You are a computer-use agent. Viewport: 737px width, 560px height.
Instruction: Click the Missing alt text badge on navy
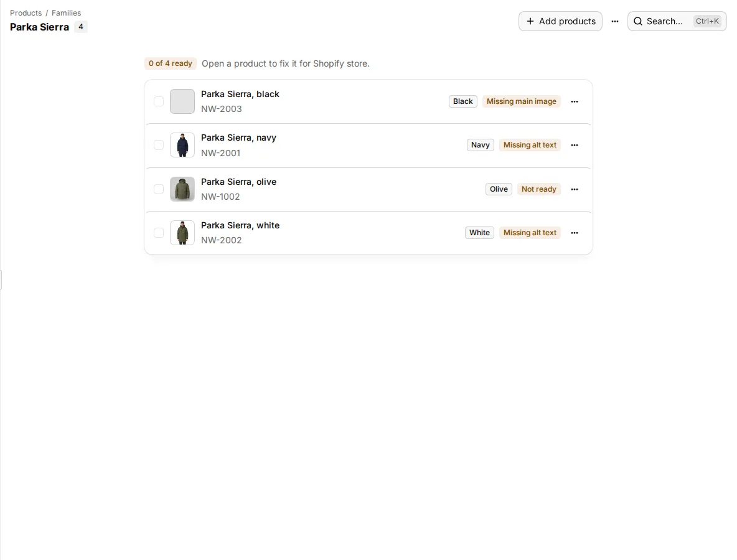click(x=530, y=145)
